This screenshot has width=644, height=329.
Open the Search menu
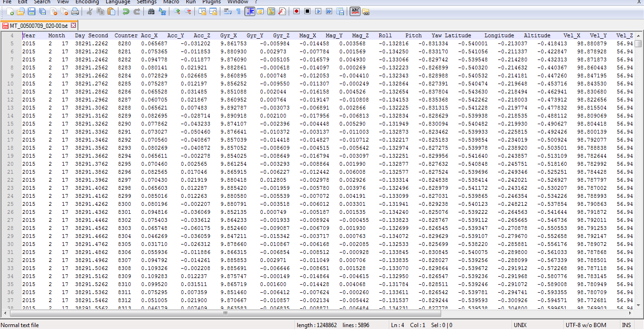(x=42, y=2)
